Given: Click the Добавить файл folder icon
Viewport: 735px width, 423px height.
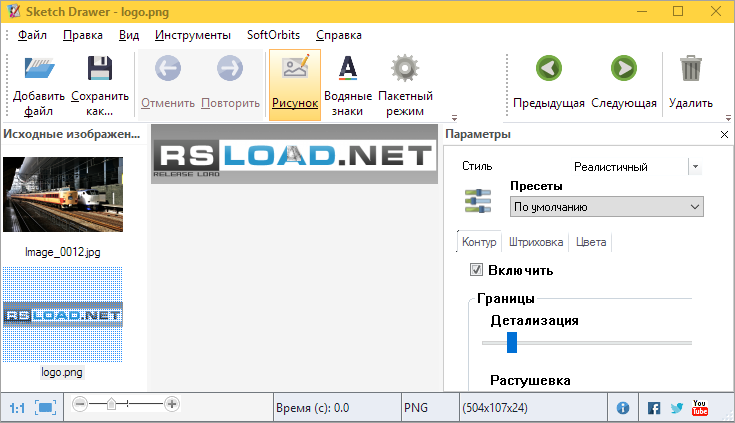Looking at the screenshot, I should (x=39, y=68).
